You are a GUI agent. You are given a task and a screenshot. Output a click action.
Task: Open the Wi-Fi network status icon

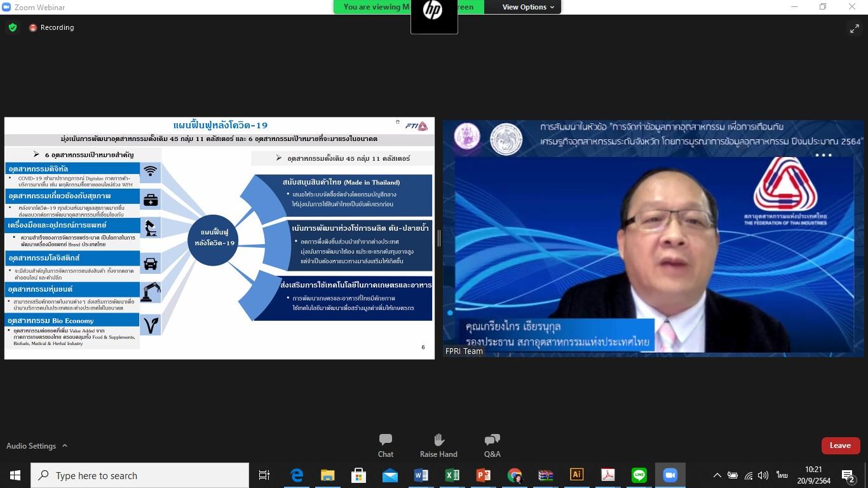click(749, 475)
